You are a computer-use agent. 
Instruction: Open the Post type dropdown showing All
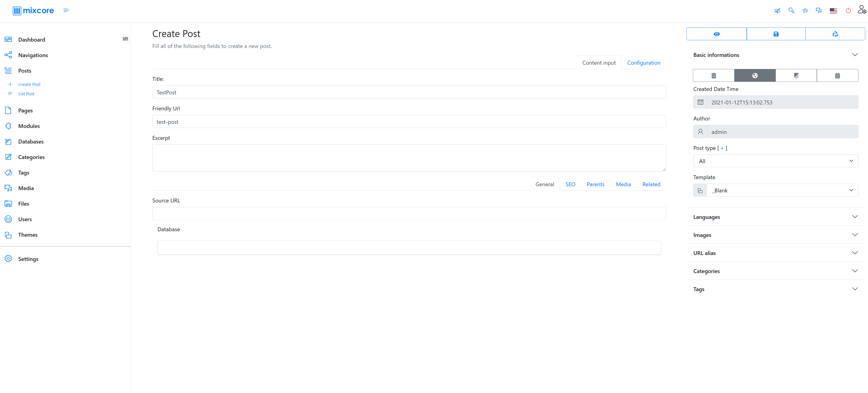pyautogui.click(x=776, y=161)
